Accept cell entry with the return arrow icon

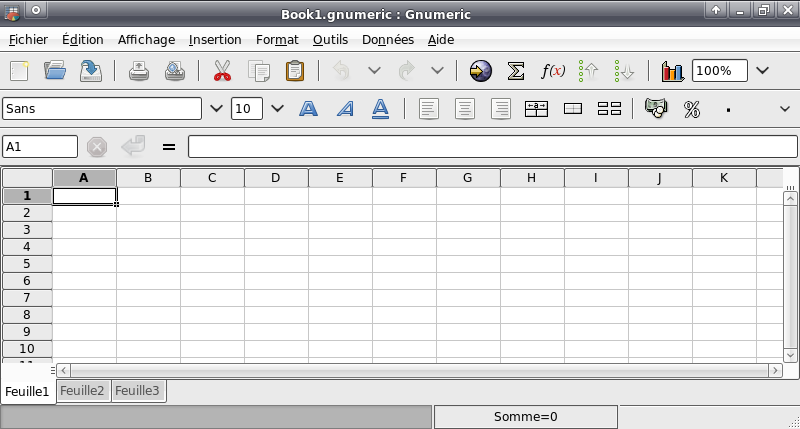(x=133, y=146)
